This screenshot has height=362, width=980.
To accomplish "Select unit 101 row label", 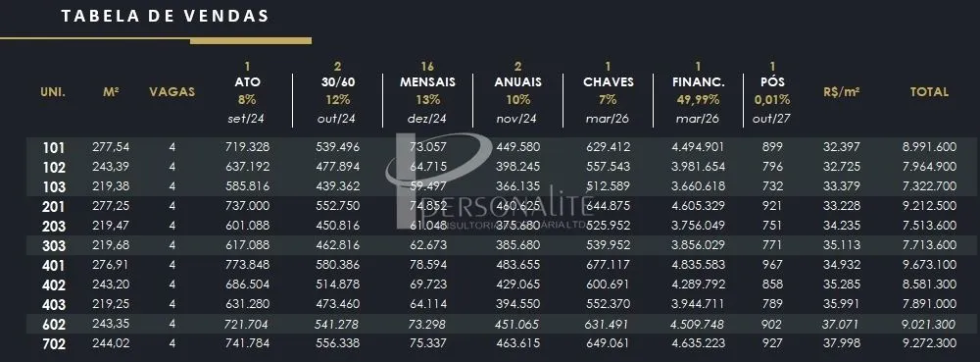I will tap(54, 148).
